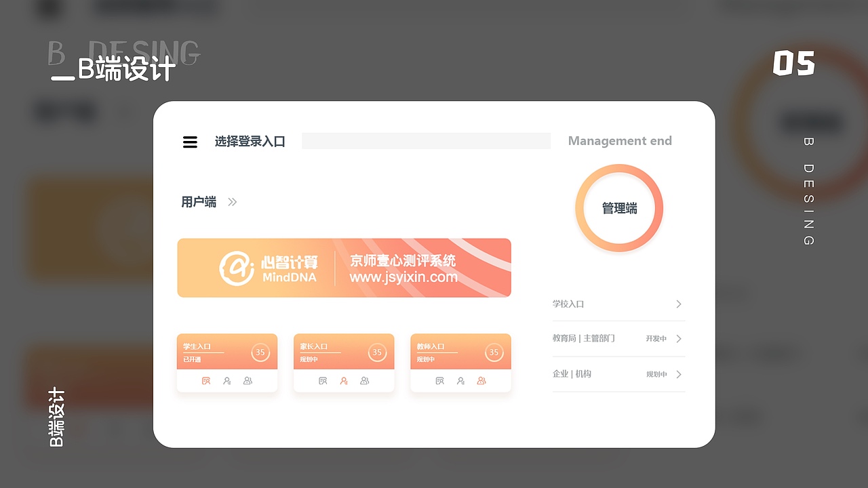Select the group icon on 学生入口 card
This screenshot has height=488, width=868.
click(x=248, y=381)
